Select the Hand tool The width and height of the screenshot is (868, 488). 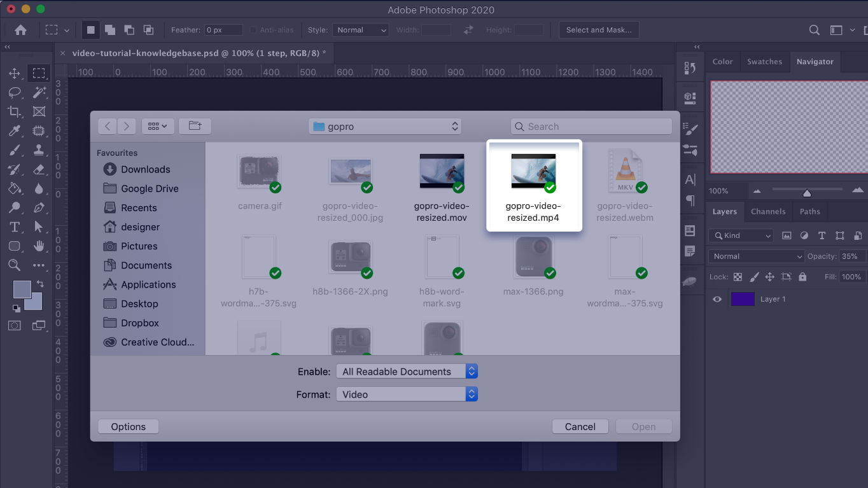[39, 246]
